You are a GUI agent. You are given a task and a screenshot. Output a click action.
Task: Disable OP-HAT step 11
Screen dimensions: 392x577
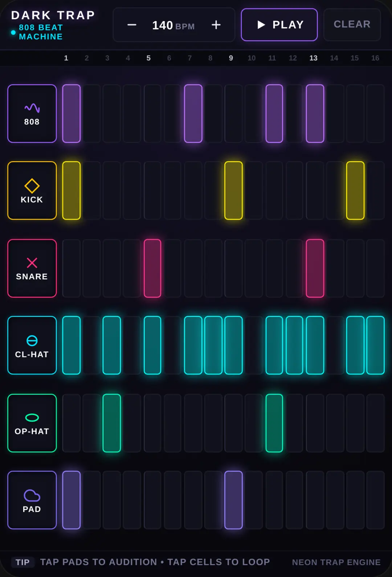[274, 423]
